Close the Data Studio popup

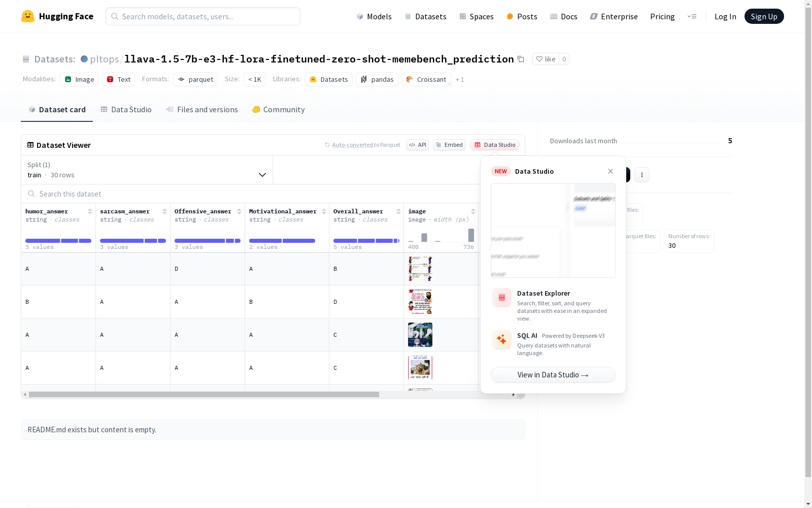tap(611, 171)
